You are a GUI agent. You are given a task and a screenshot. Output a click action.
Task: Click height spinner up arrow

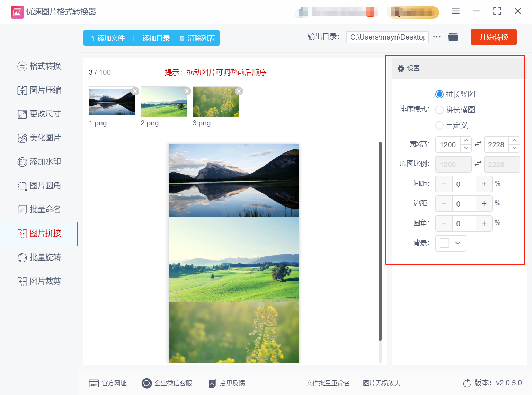point(515,140)
